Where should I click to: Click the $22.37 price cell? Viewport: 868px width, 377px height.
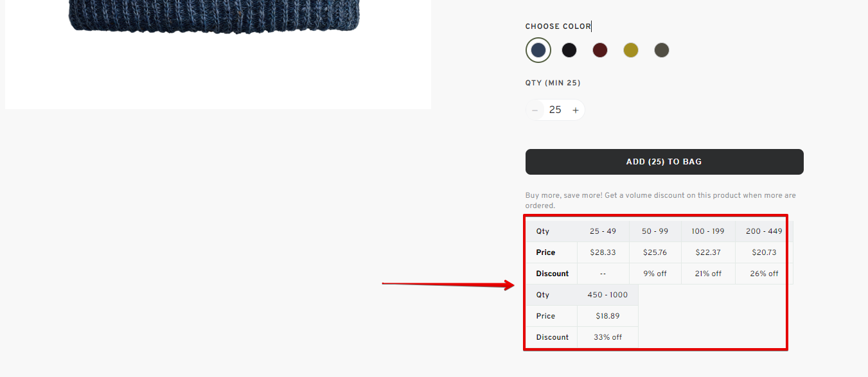[x=708, y=252]
